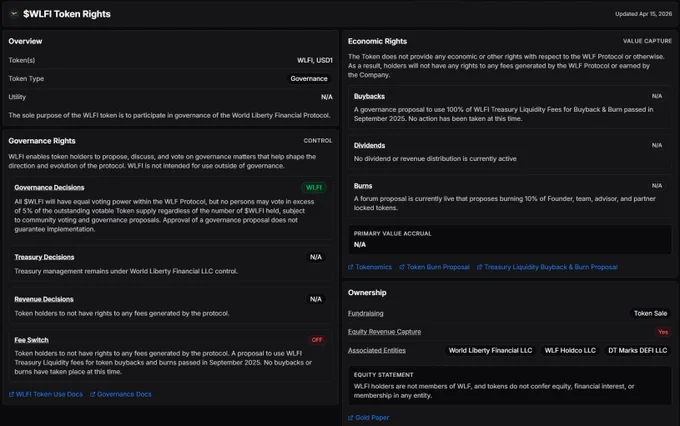The height and width of the screenshot is (426, 680).
Task: Click the Fundraising underlined label
Action: [x=366, y=313]
